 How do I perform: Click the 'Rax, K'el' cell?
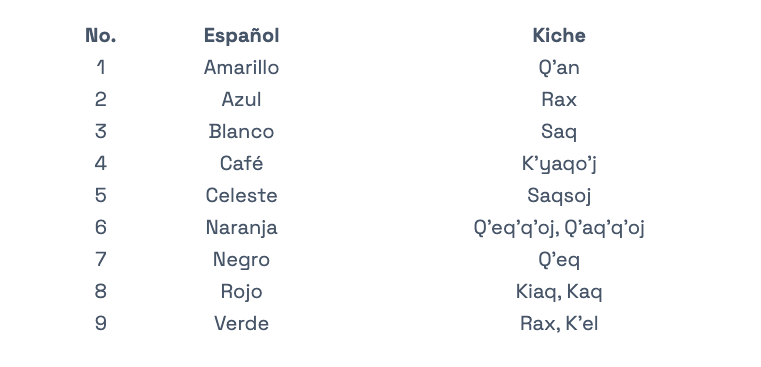[x=559, y=324]
